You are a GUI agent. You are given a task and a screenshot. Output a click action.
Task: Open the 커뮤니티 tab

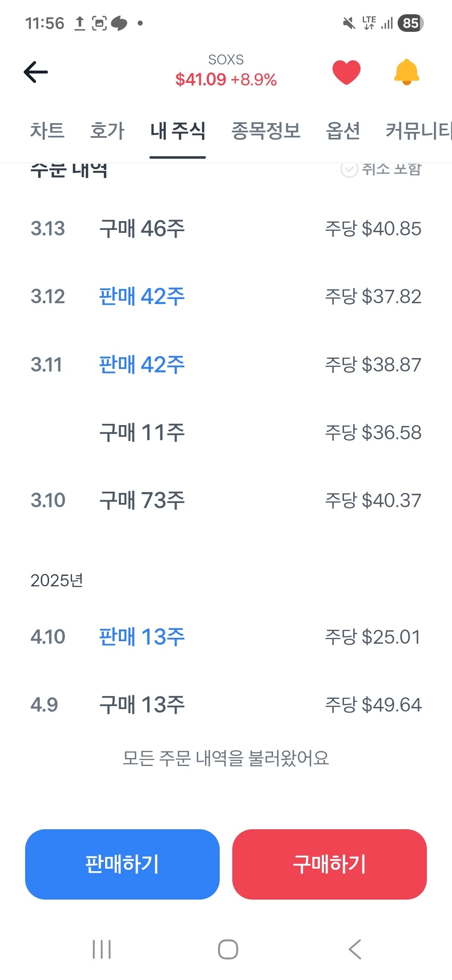point(418,131)
